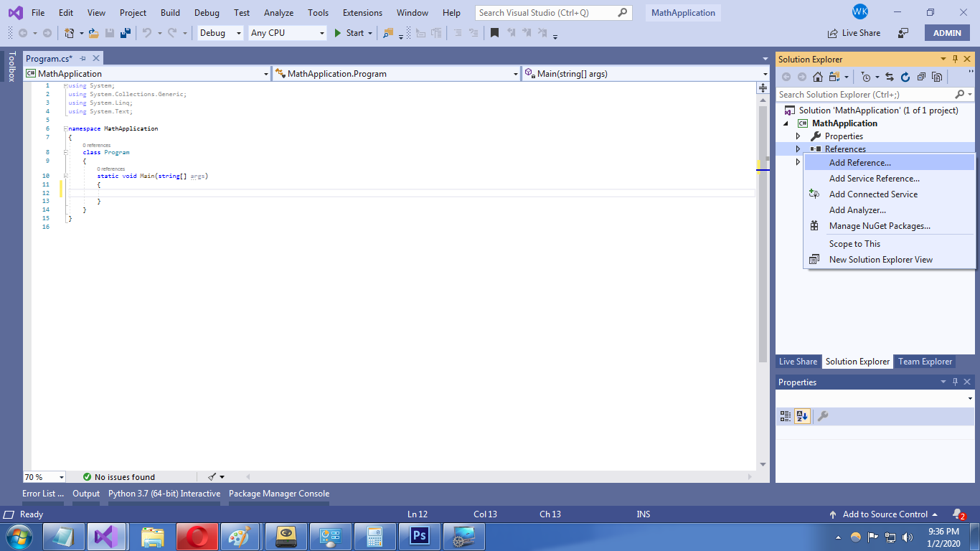Image resolution: width=980 pixels, height=551 pixels.
Task: Select New Solution Explorer View
Action: pos(890,260)
